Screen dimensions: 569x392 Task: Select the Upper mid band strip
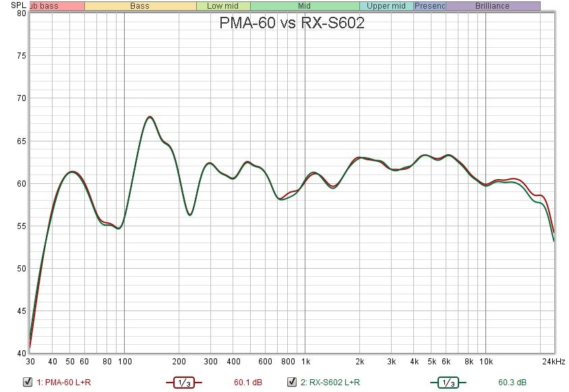click(x=386, y=6)
